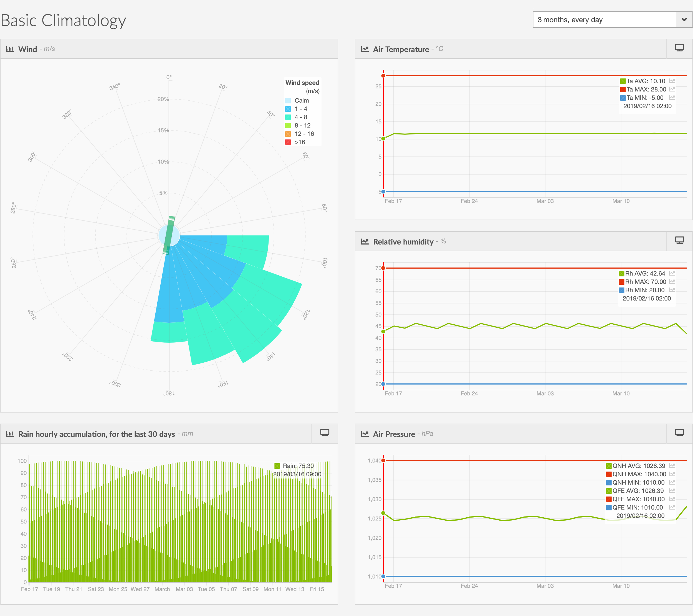Click the Basic Climatology page heading
The image size is (693, 616).
coord(64,20)
